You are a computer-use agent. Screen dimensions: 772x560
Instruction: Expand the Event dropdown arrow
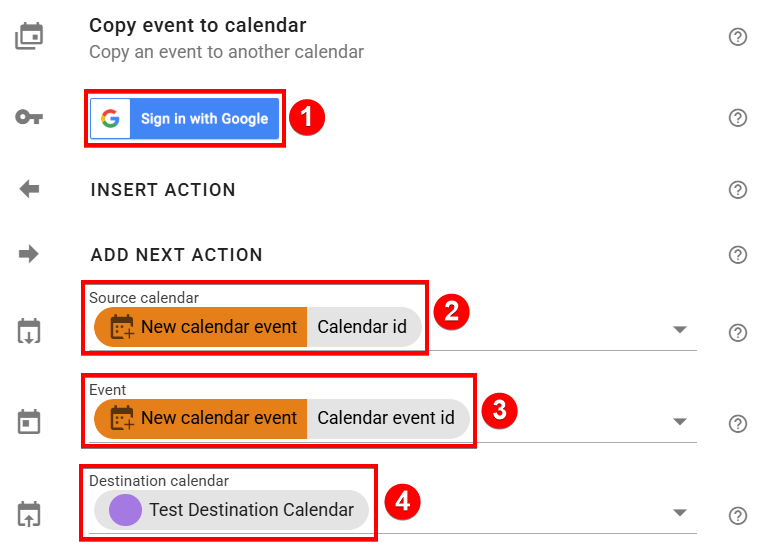click(680, 421)
